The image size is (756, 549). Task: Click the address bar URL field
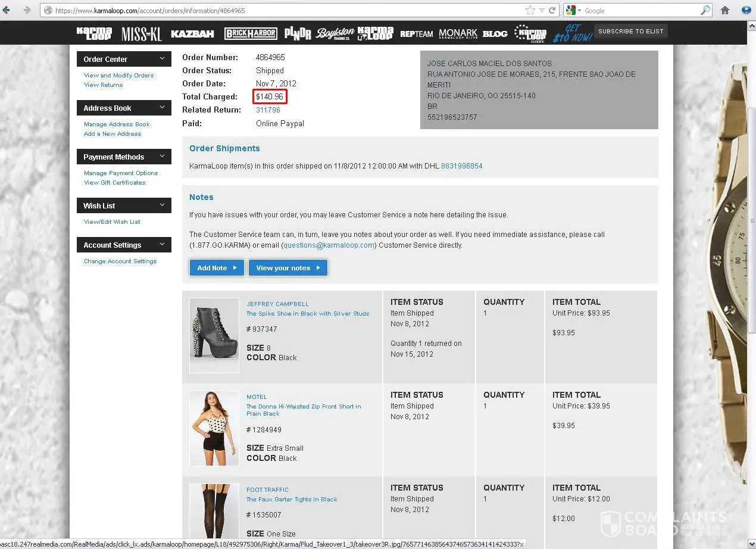[286, 10]
